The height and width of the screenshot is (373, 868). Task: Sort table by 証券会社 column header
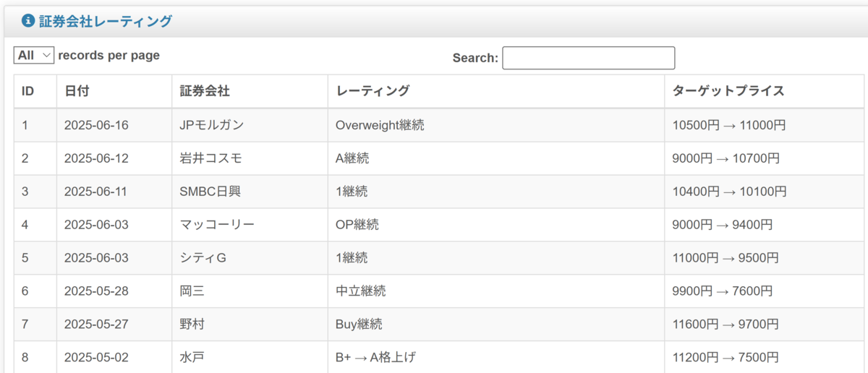click(250, 91)
